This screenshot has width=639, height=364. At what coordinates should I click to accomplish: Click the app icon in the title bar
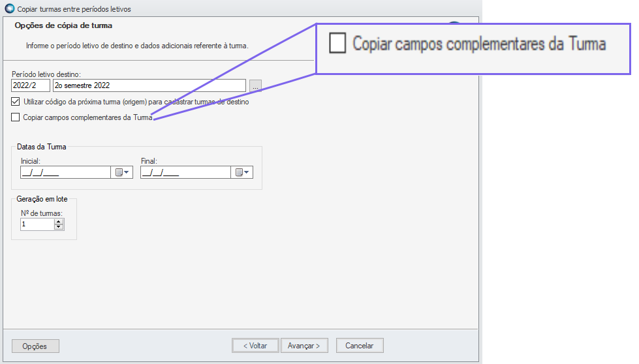8,9
